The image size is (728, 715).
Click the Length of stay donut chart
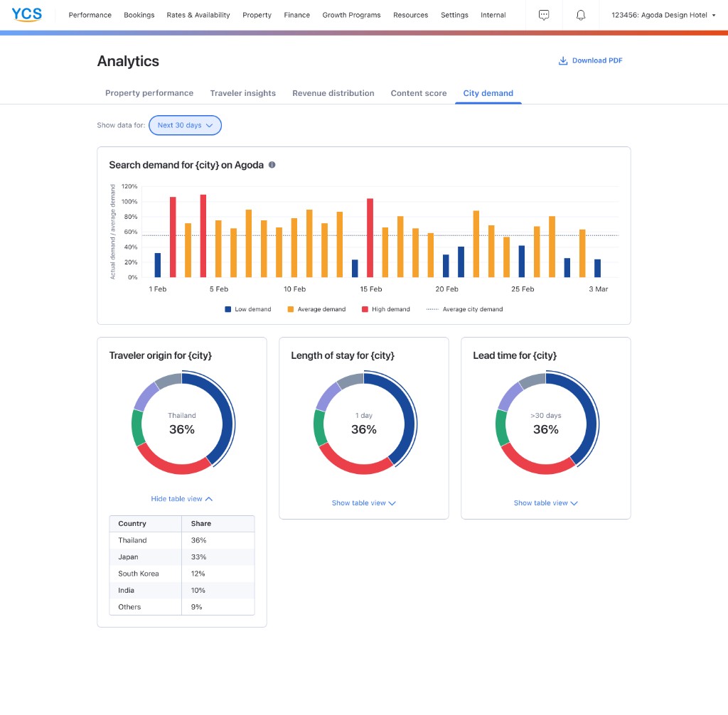pos(365,422)
